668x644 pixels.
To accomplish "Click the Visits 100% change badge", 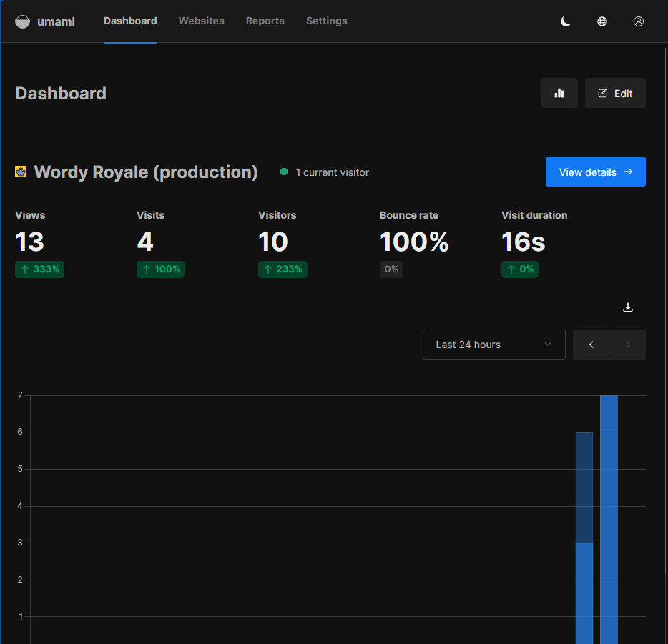I will (161, 269).
